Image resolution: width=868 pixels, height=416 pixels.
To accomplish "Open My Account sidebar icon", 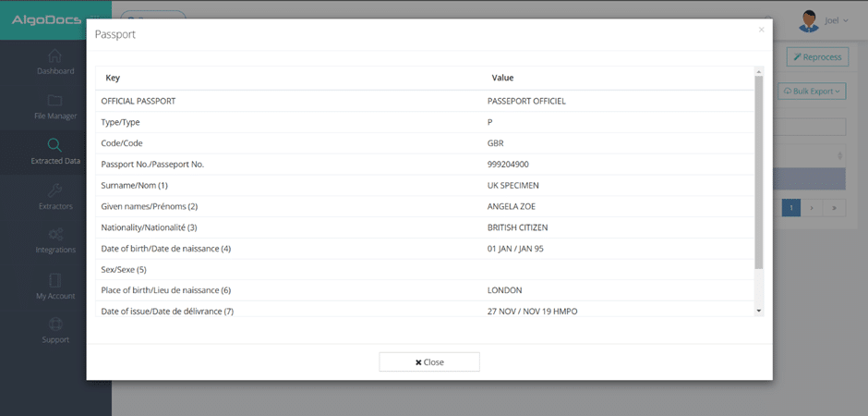I will [x=55, y=280].
